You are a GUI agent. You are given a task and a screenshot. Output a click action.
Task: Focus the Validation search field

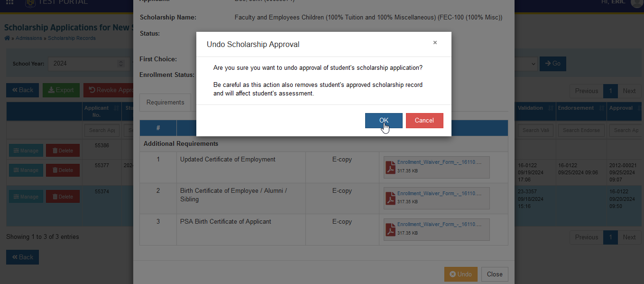tap(535, 130)
